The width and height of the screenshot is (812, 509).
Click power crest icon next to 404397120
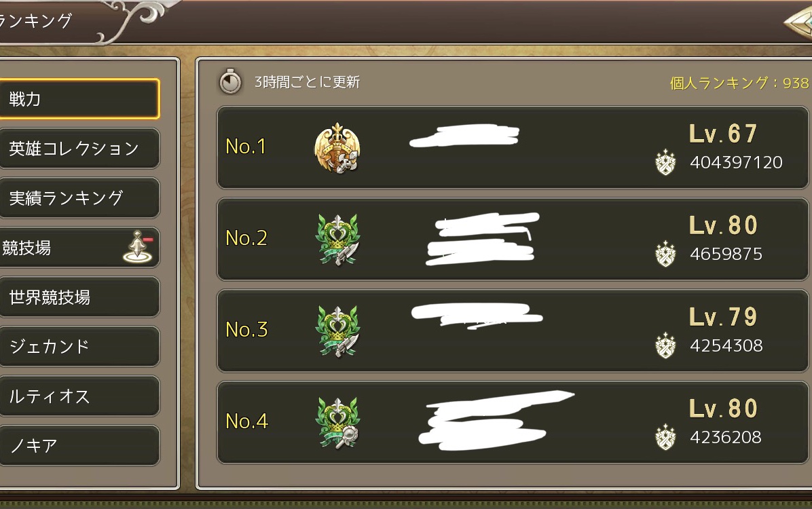pos(665,163)
